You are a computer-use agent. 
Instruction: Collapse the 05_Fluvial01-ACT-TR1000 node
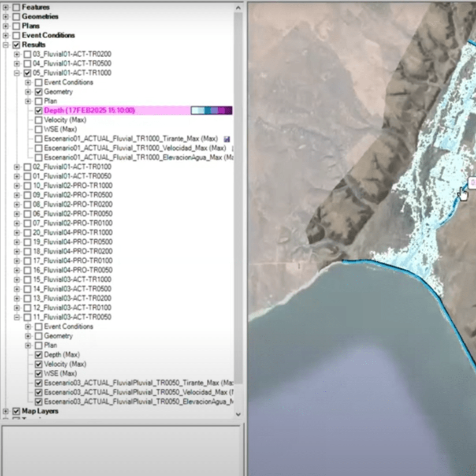(x=17, y=73)
